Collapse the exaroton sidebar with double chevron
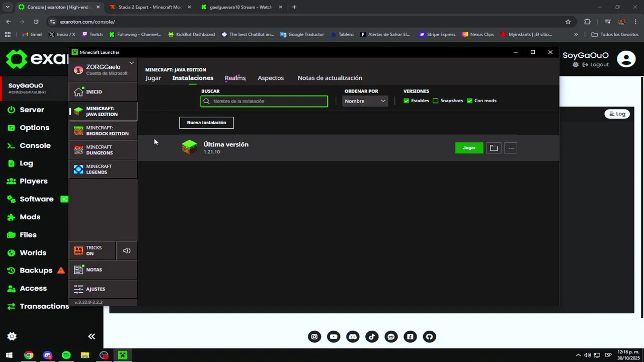Viewport: 644px width, 362px height. (92, 336)
